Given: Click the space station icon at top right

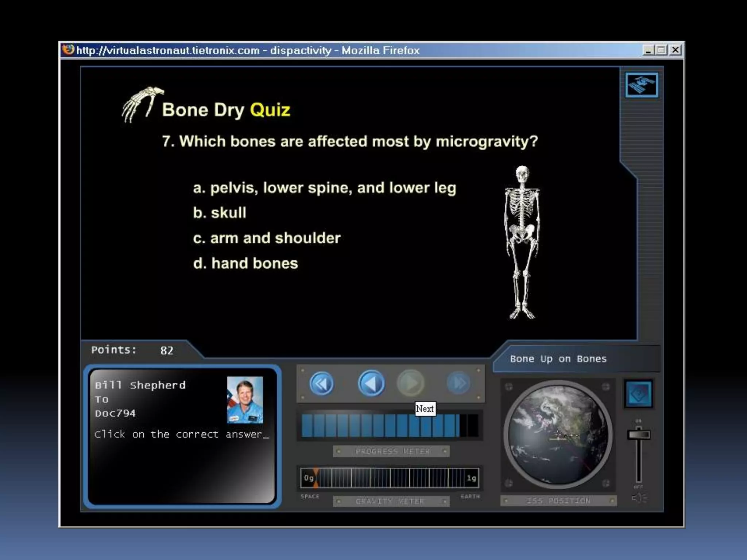Looking at the screenshot, I should pos(642,85).
